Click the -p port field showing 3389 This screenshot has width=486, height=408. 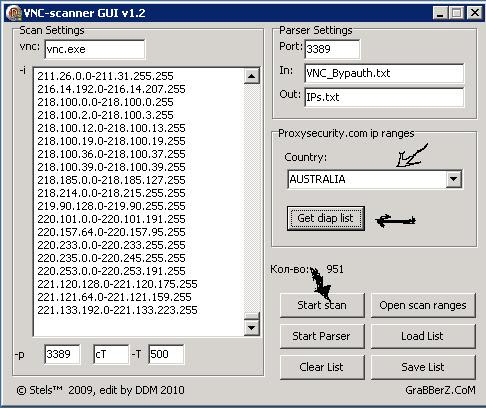coord(62,354)
